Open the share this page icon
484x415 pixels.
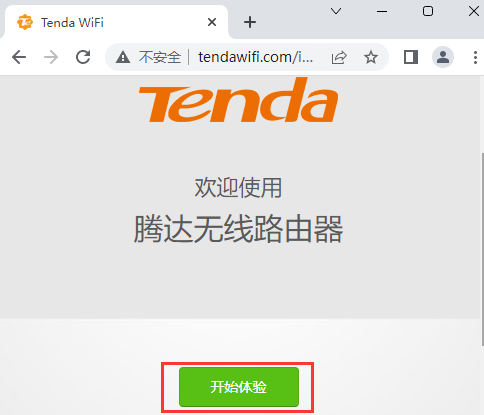tap(339, 57)
